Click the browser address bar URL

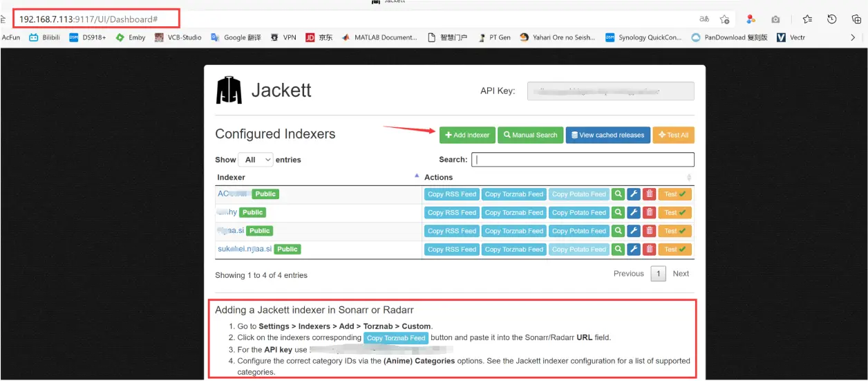point(89,19)
